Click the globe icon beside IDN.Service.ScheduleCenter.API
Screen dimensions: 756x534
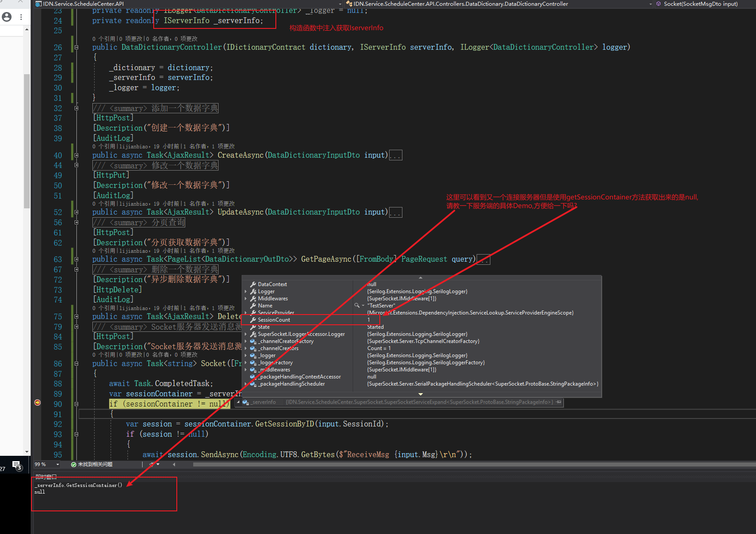click(x=38, y=4)
